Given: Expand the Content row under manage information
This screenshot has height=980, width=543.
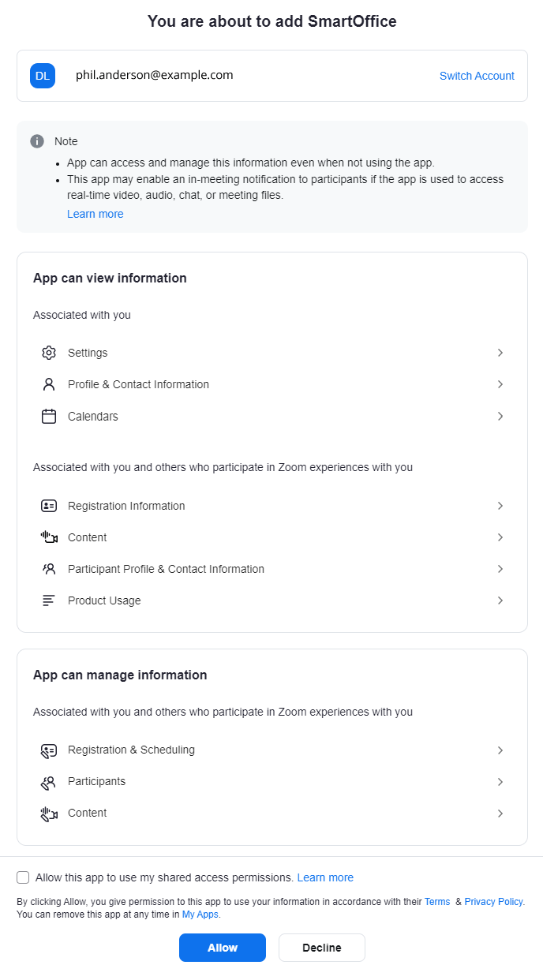Looking at the screenshot, I should [x=500, y=813].
